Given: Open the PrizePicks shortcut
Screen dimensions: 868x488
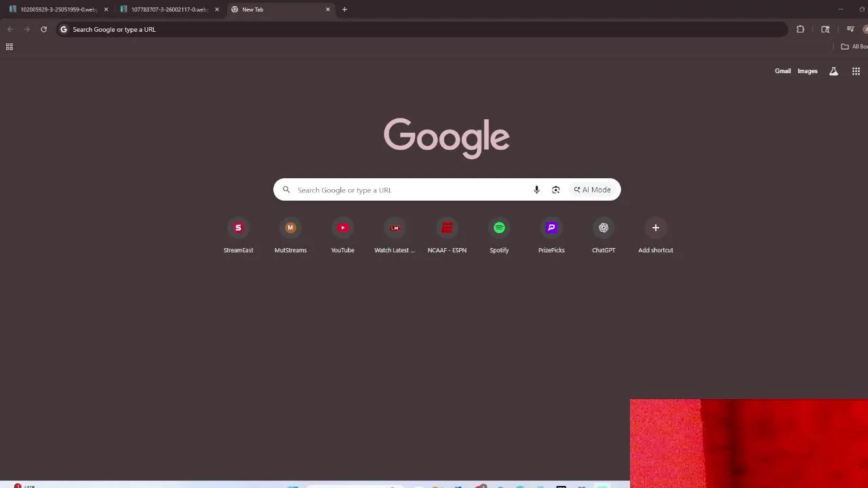Looking at the screenshot, I should [551, 235].
